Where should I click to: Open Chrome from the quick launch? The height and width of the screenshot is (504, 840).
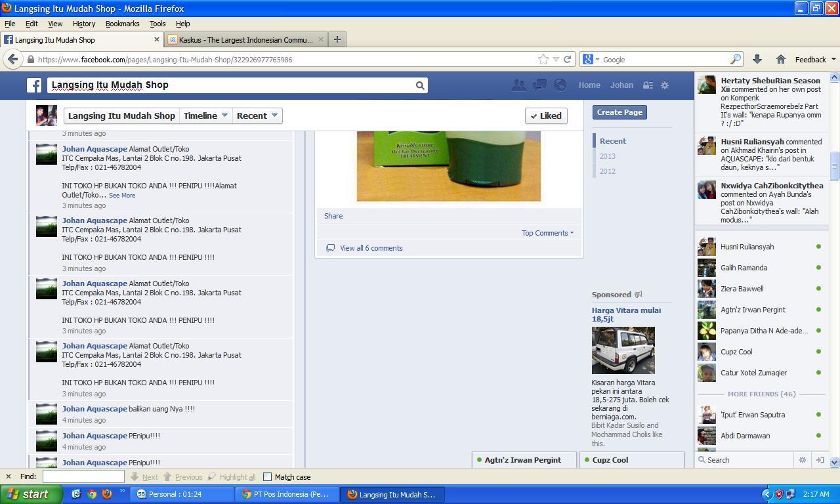click(92, 494)
